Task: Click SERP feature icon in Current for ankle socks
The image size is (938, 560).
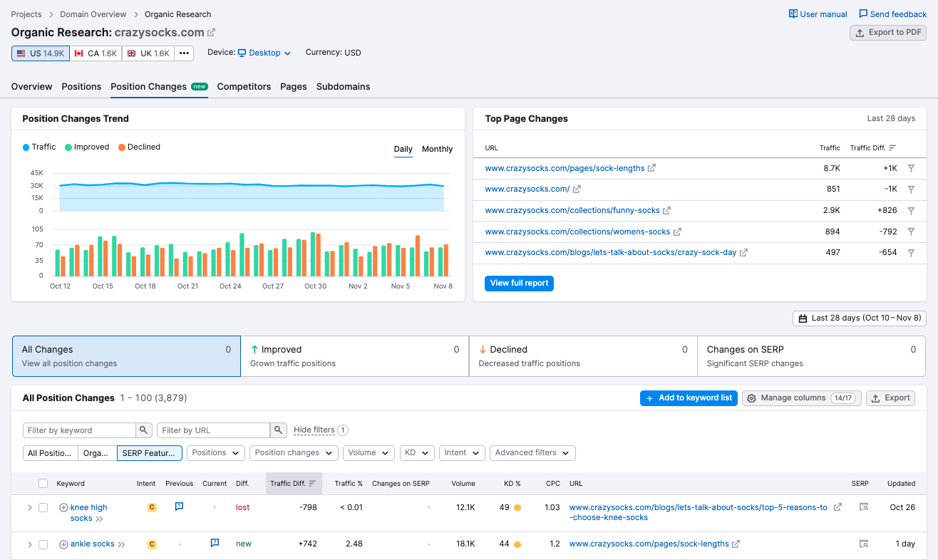Action: [215, 543]
